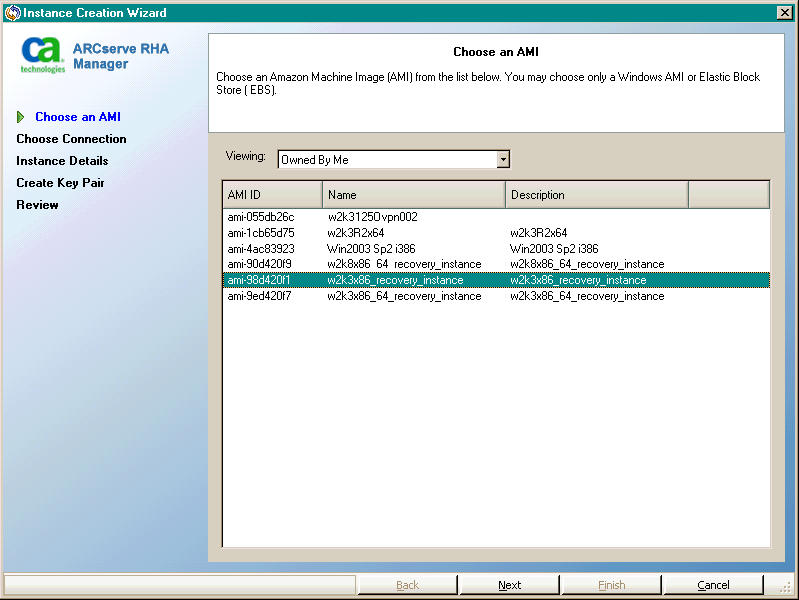Select Choose Connection wizard step
The width and height of the screenshot is (799, 600).
(x=71, y=139)
